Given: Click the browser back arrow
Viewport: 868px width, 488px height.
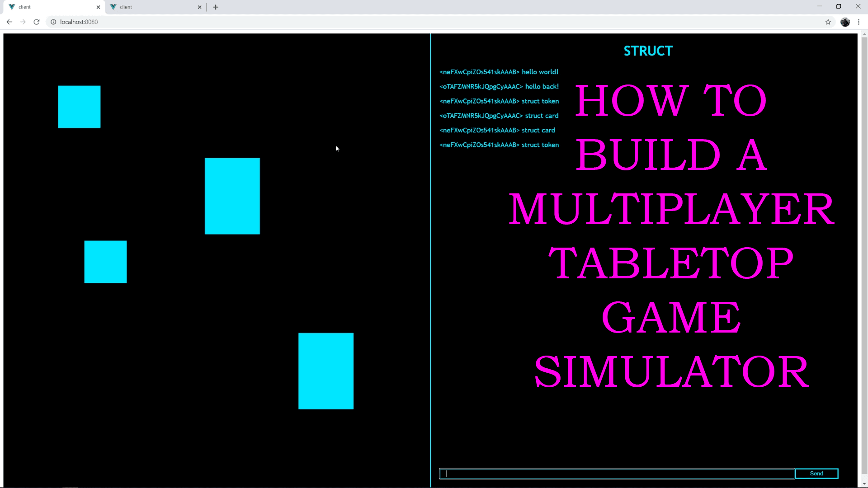Looking at the screenshot, I should click(9, 22).
